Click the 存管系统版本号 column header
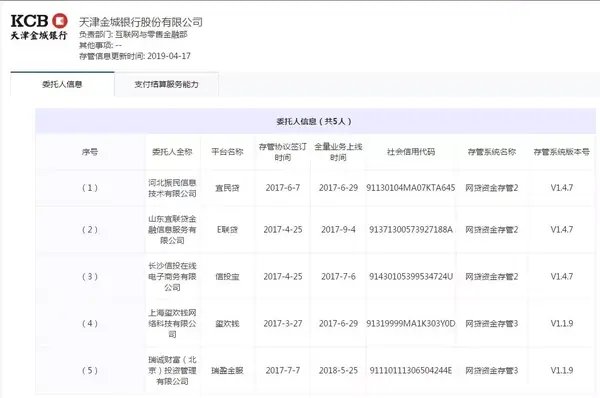 point(561,152)
